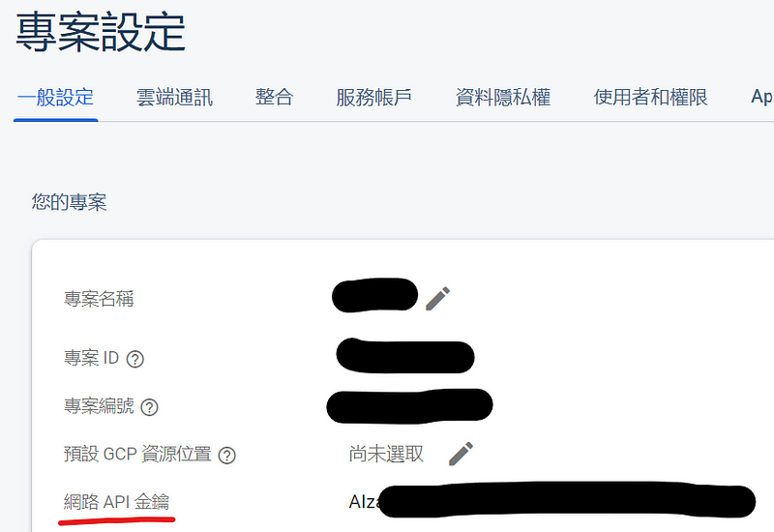Viewport: 774px width, 532px height.
Task: Switch to the 使用者和權限 tab
Action: (x=650, y=98)
